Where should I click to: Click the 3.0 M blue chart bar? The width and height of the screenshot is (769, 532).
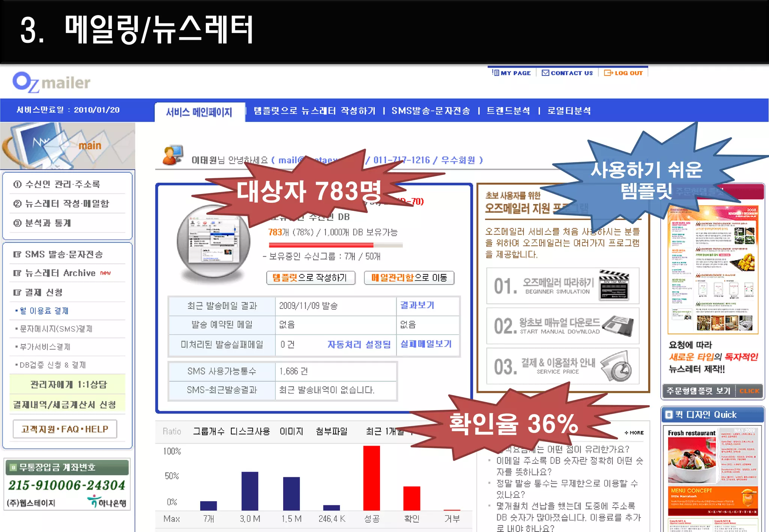pyautogui.click(x=250, y=491)
